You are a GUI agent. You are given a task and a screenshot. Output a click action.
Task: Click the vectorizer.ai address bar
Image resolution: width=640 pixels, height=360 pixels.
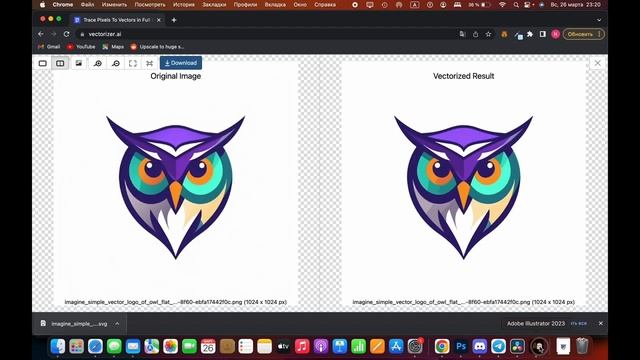tap(265, 34)
